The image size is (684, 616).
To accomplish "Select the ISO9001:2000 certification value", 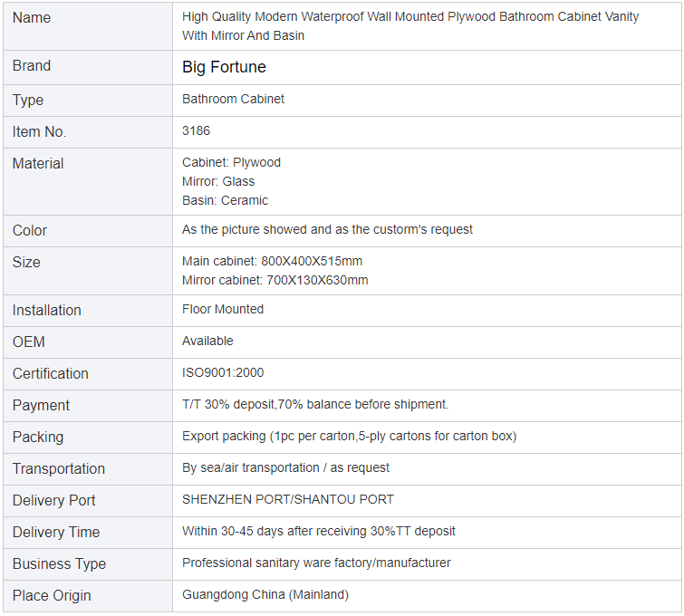I will [223, 372].
